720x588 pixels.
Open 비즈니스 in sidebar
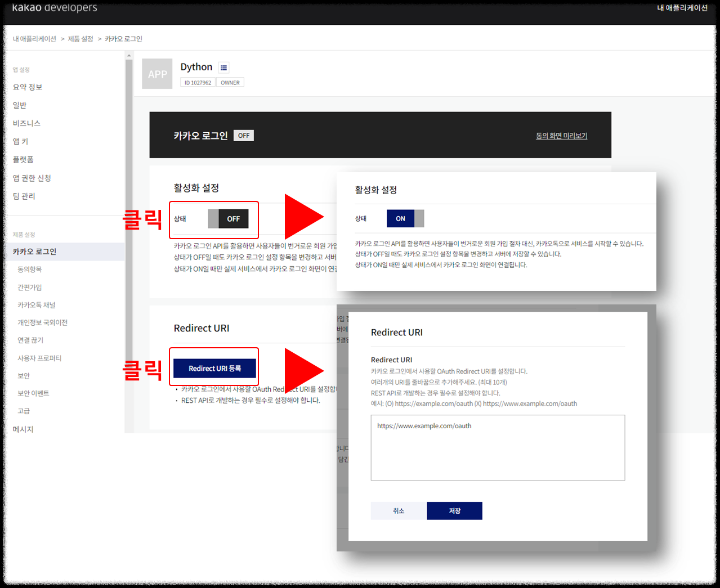point(26,123)
